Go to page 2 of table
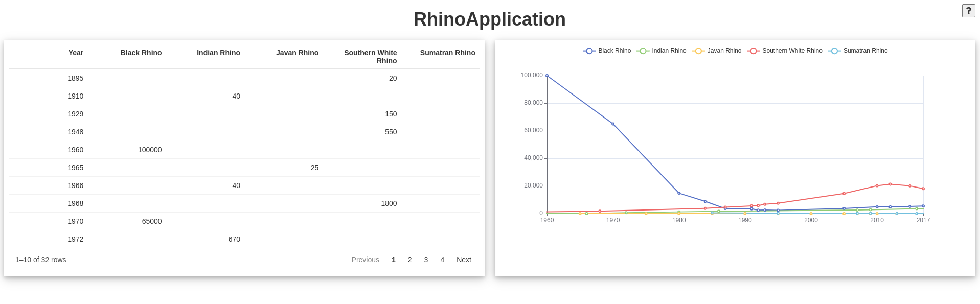This screenshot has height=304, width=980. (x=409, y=260)
